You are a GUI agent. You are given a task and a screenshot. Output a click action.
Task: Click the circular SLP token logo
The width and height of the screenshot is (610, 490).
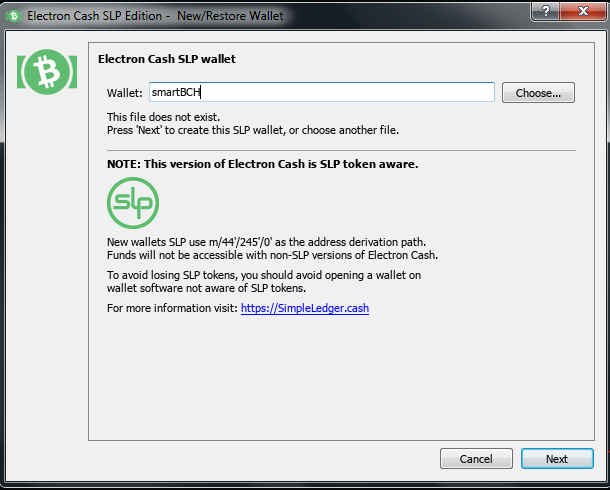[x=133, y=203]
